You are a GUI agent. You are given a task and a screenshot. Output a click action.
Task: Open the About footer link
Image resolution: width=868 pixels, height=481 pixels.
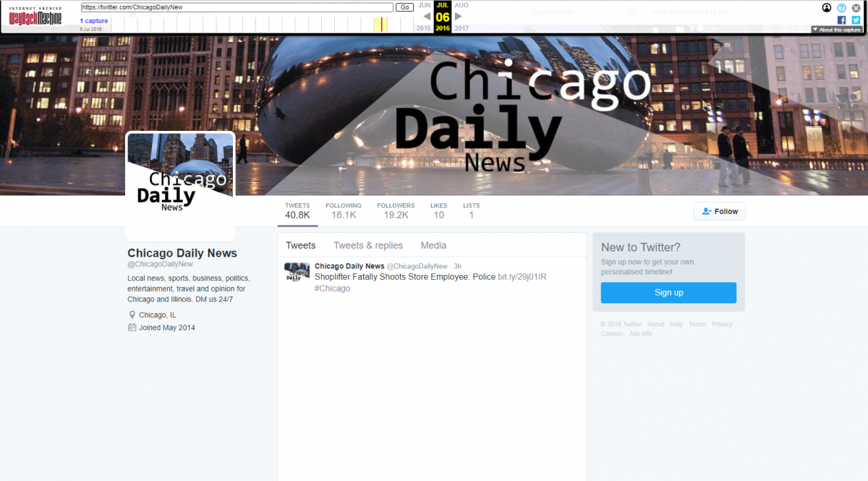(x=655, y=324)
